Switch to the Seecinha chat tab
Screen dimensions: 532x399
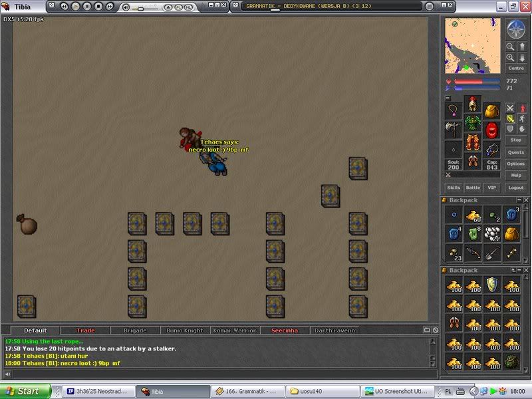(x=285, y=331)
